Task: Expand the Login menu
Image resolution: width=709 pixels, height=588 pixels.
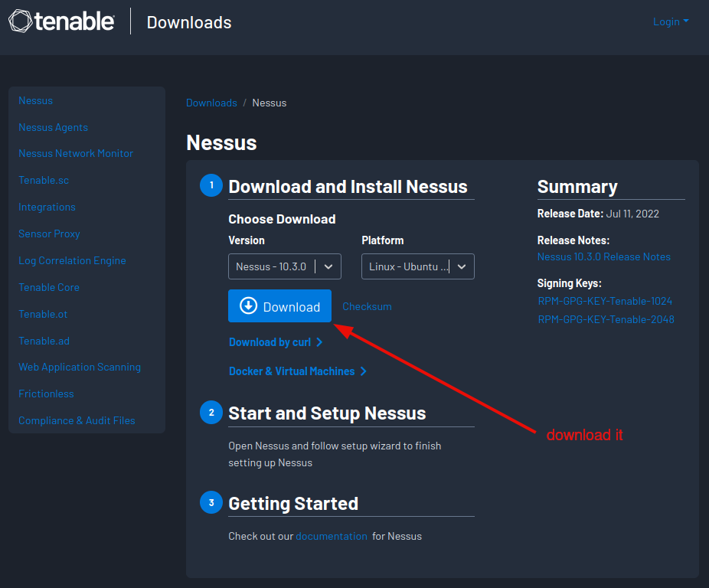Action: (x=670, y=21)
